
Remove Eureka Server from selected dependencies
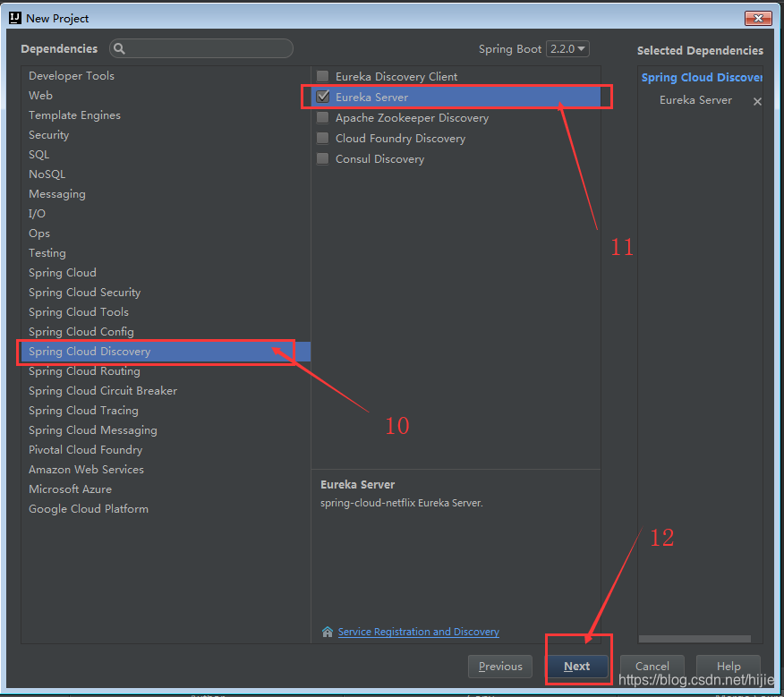tap(757, 101)
